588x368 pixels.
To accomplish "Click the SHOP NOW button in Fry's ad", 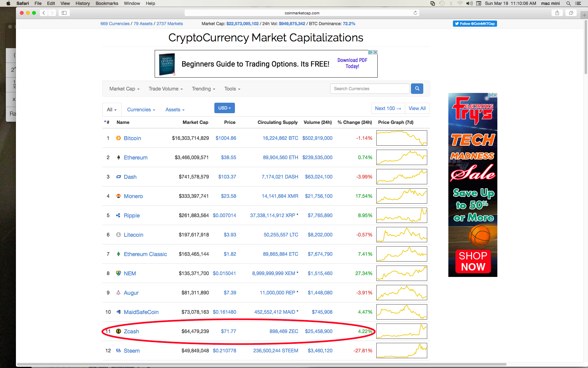I will [473, 261].
